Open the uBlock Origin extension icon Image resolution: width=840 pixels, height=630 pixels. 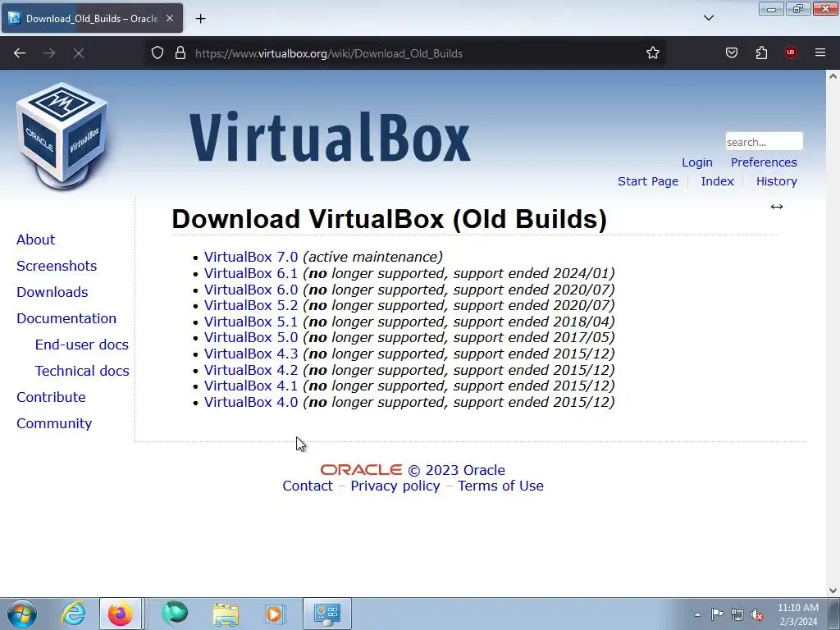click(x=790, y=53)
